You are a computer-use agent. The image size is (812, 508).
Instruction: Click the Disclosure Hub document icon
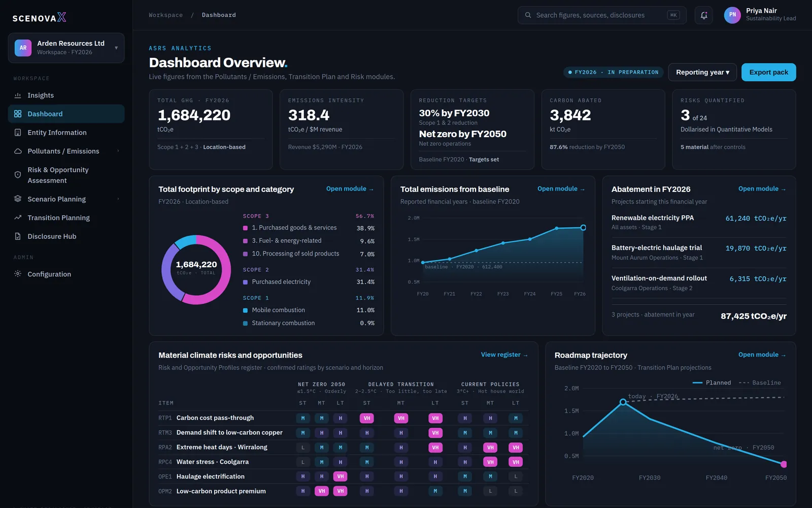[18, 236]
